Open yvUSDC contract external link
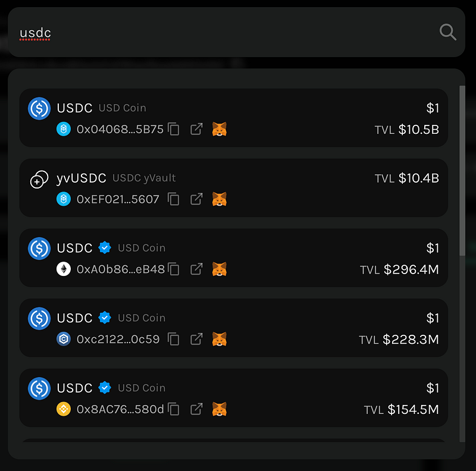 coord(196,199)
